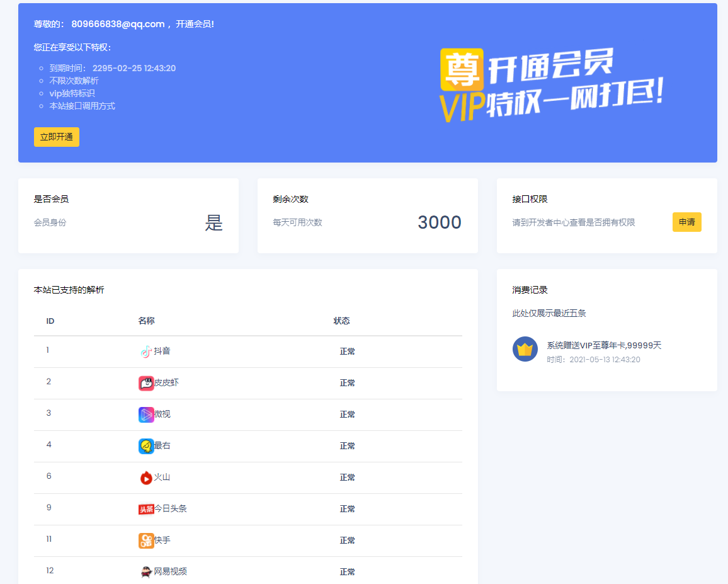Click the Weishi (微视) icon
The image size is (728, 584).
[146, 415]
